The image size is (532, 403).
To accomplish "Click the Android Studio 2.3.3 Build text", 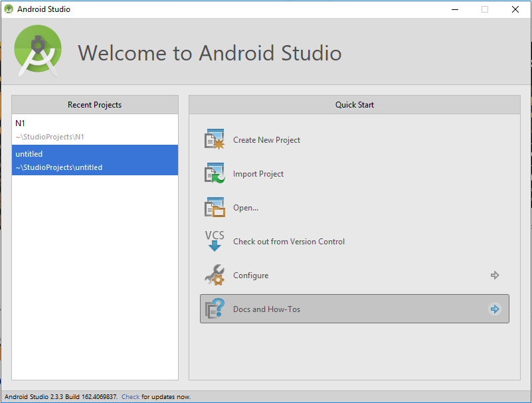I will pyautogui.click(x=61, y=396).
